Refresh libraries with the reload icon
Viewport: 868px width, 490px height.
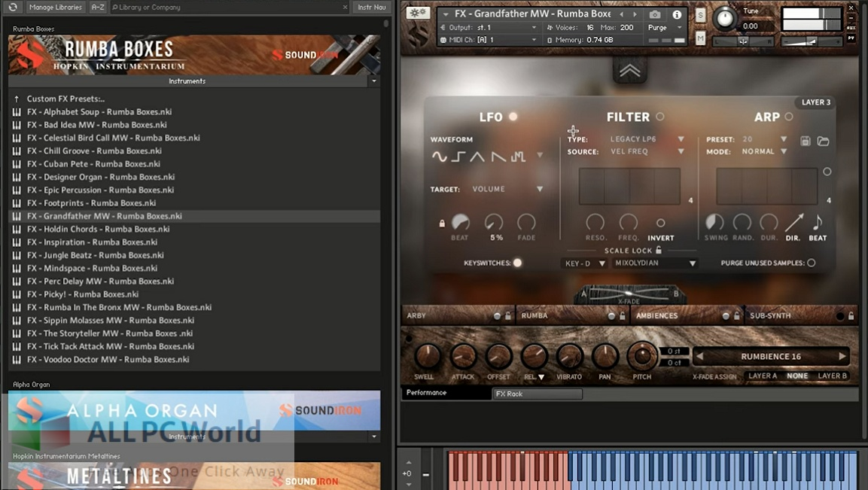[x=13, y=8]
